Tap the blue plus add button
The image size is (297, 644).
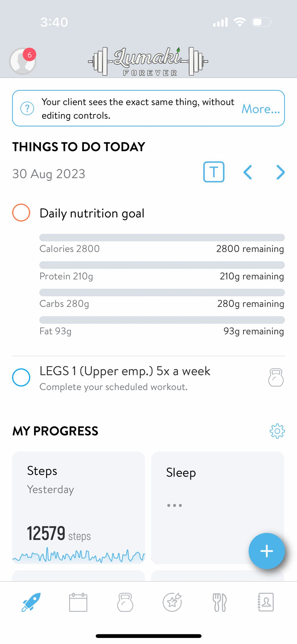[x=267, y=551]
